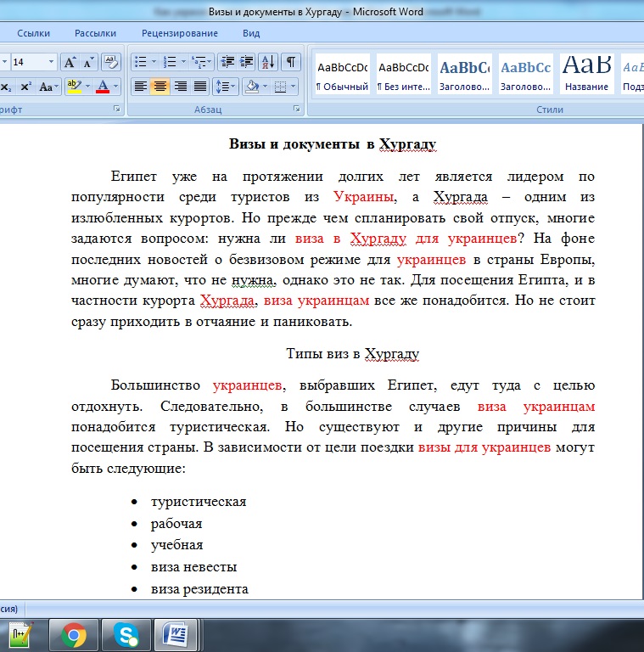Apply red font color
644x652 pixels.
click(x=102, y=87)
